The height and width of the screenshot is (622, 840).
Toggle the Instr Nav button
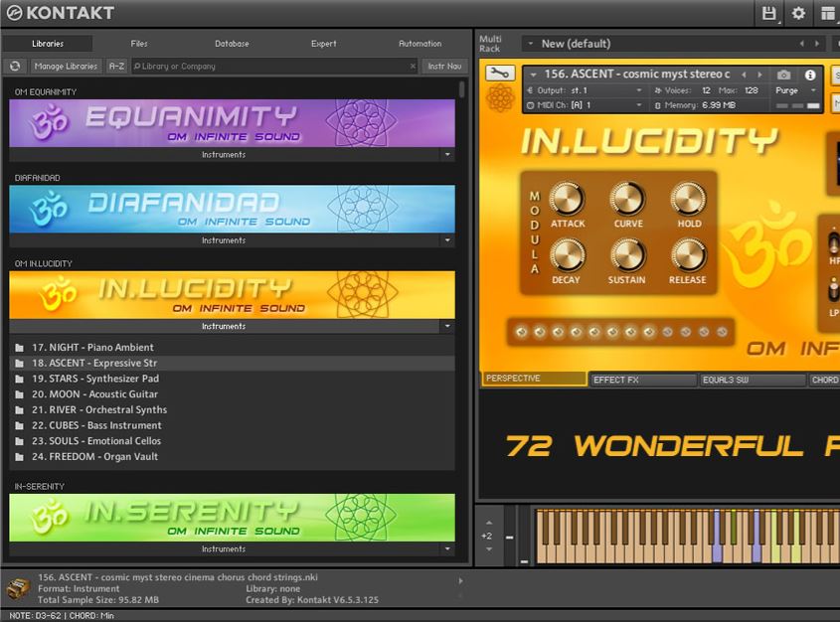(x=444, y=66)
